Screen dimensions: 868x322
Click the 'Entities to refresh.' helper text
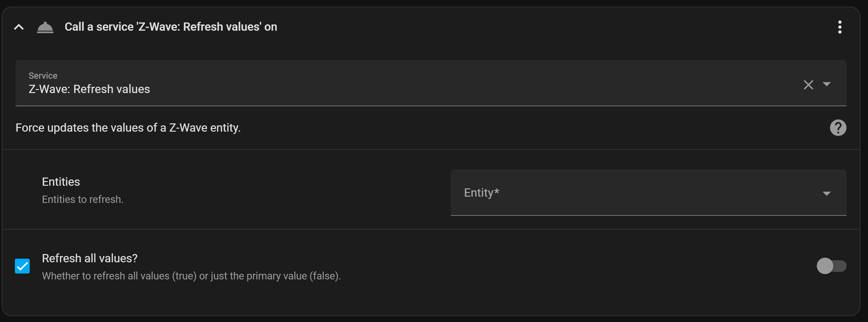click(x=83, y=200)
